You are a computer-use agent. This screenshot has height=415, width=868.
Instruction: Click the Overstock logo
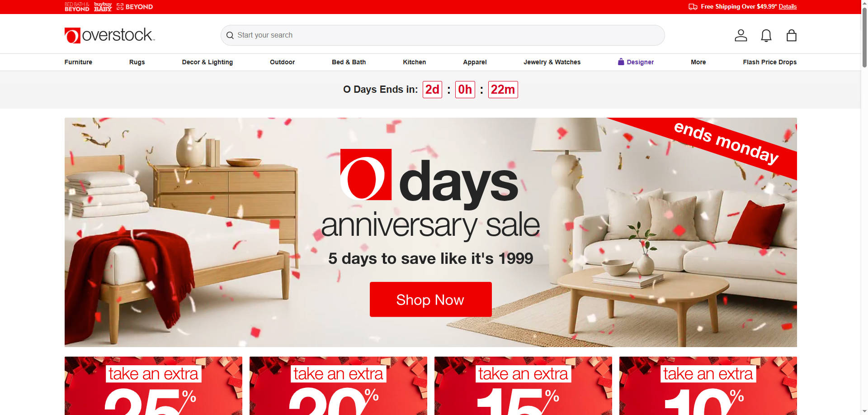click(x=110, y=35)
